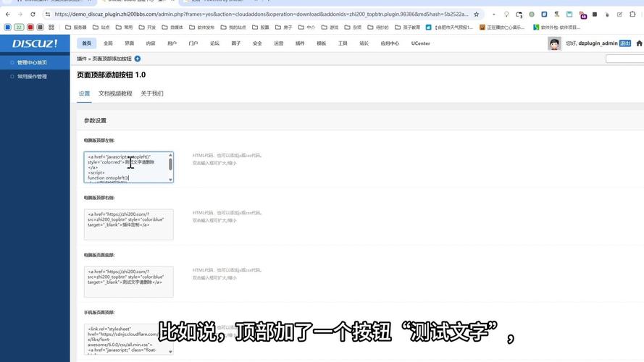Open 常用操作管理 in the left sidebar
This screenshot has width=644, height=362.
[x=32, y=76]
